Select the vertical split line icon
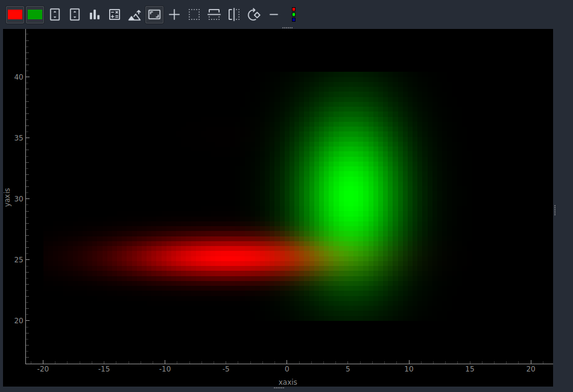 (234, 14)
